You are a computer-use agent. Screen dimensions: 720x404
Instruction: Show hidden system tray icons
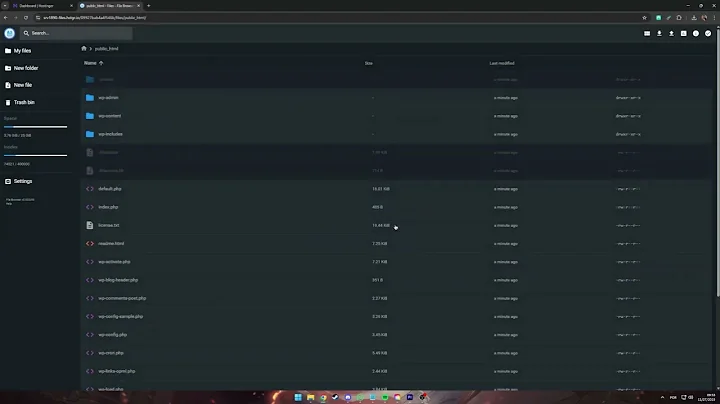pos(662,397)
